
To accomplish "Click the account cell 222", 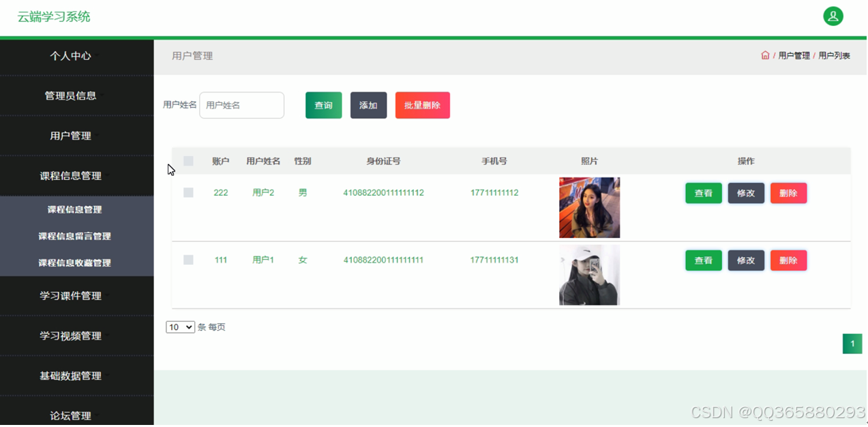I will [221, 193].
